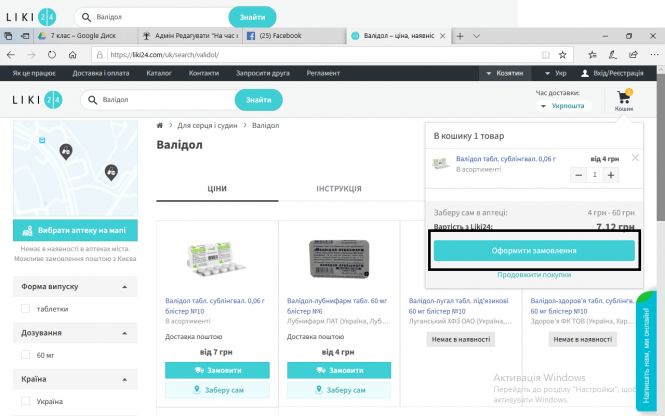The width and height of the screenshot is (665, 416).
Task: Click the LIKI24 logo in site header
Action: tap(35, 100)
